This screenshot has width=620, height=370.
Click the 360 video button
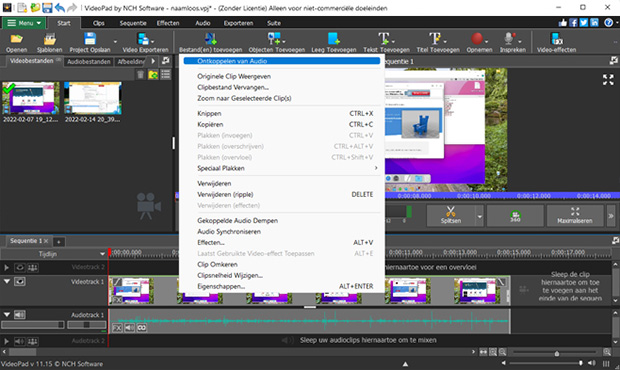(515, 216)
